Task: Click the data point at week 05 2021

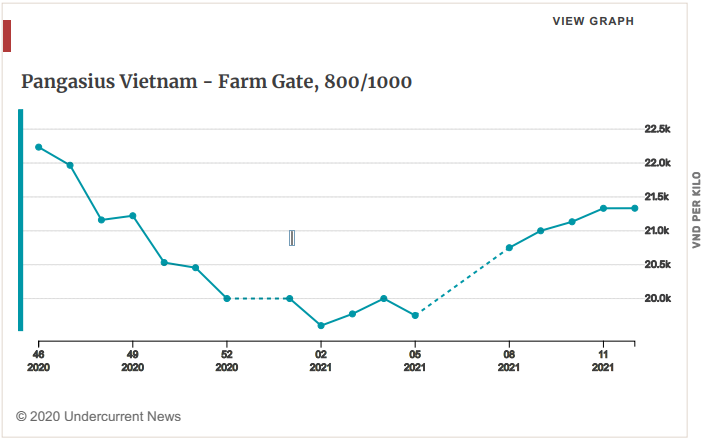Action: (415, 316)
